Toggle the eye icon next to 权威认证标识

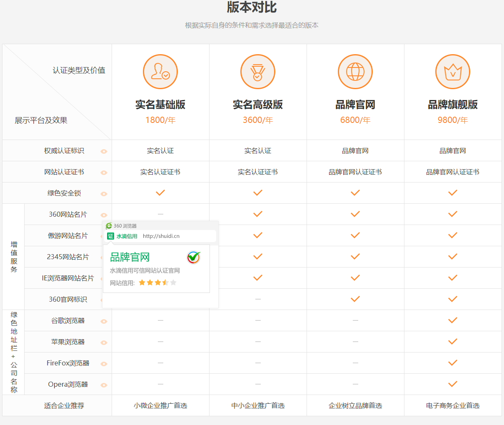tap(104, 151)
